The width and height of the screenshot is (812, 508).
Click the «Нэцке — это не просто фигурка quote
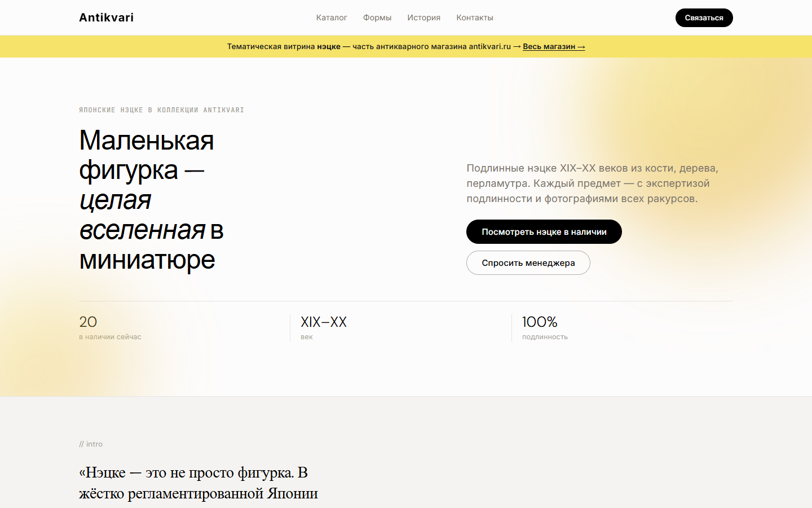click(198, 483)
